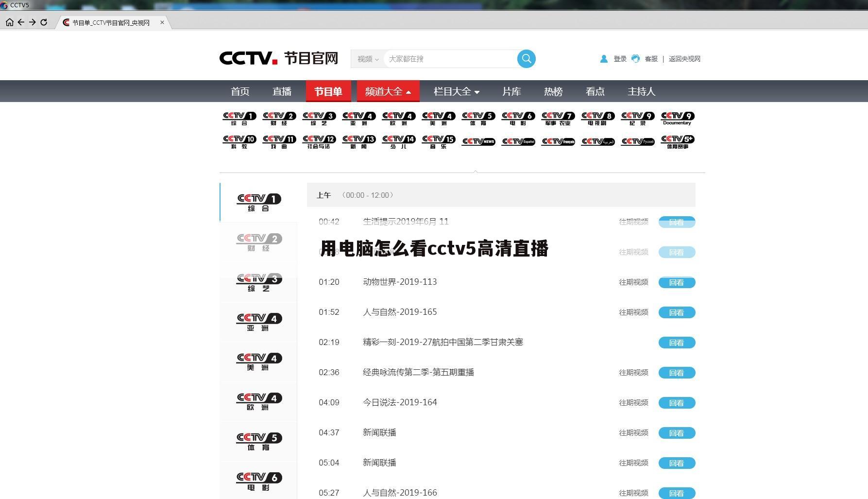Click the browser home icon
Screen dimensions: 868x499
coord(9,22)
